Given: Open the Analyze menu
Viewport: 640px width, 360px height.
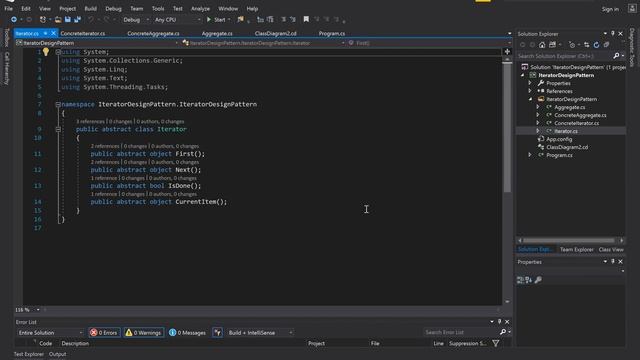Looking at the screenshot, I should 200,9.
